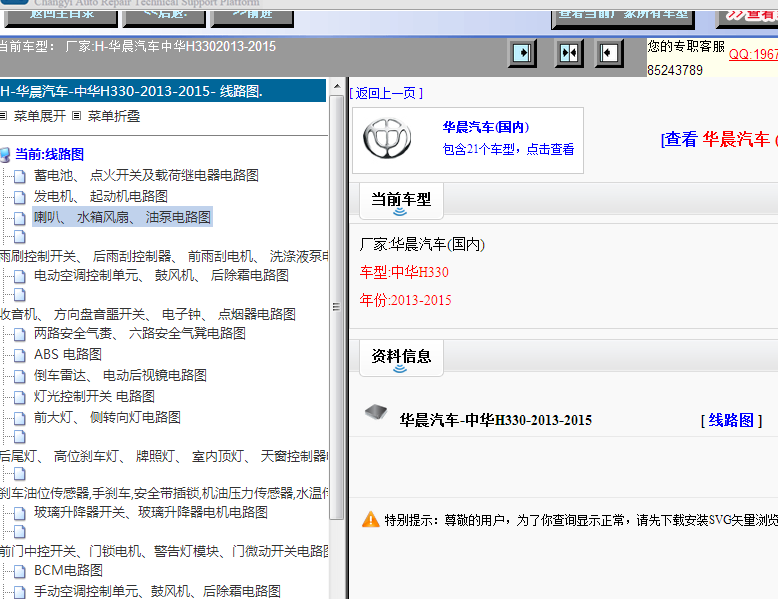Image resolution: width=778 pixels, height=599 pixels.
Task: Click document icon beside BCM电路图
Action: click(x=19, y=571)
